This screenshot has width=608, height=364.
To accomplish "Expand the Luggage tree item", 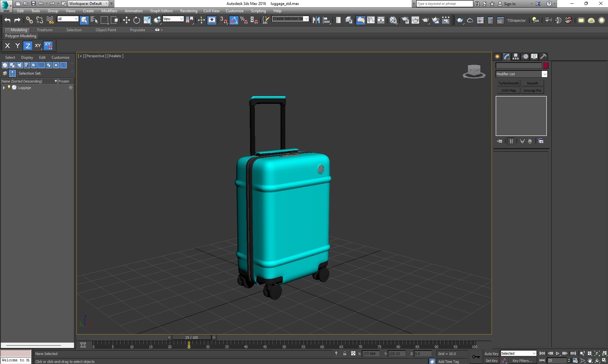I will tap(4, 88).
